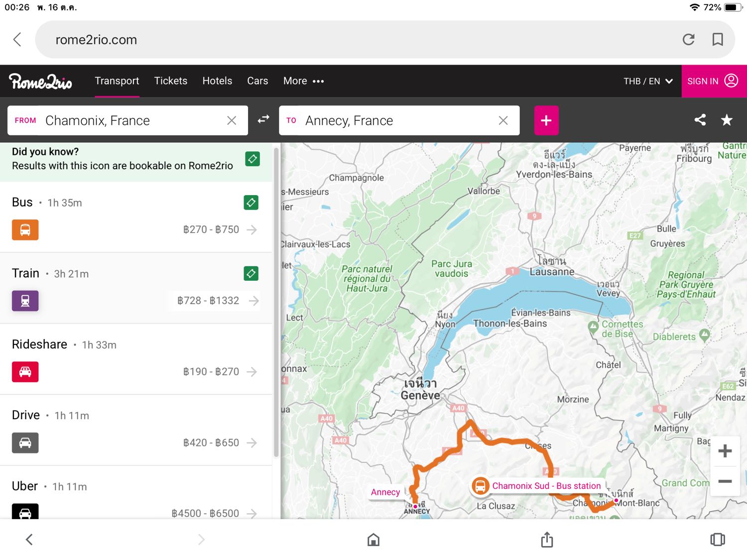Screen dimensions: 747x560
Task: Open Uber price ฿4500 - ฿6500 arrow
Action: tap(252, 513)
